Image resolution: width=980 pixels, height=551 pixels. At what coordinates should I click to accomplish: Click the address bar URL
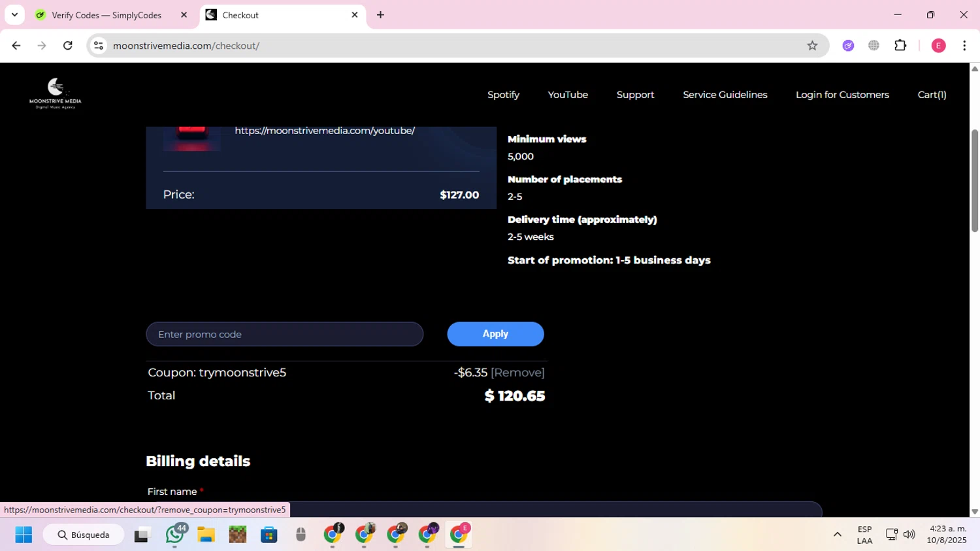click(x=186, y=46)
